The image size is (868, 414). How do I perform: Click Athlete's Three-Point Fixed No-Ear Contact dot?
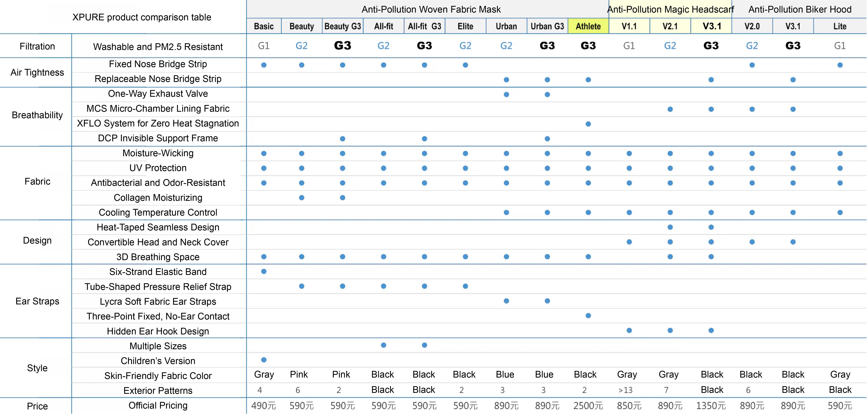[x=588, y=316]
